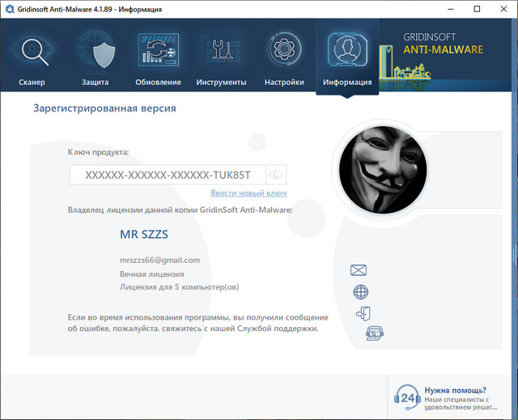The height and width of the screenshot is (420, 518).
Task: Click the Зарегистрированная версия heading
Action: (104, 108)
